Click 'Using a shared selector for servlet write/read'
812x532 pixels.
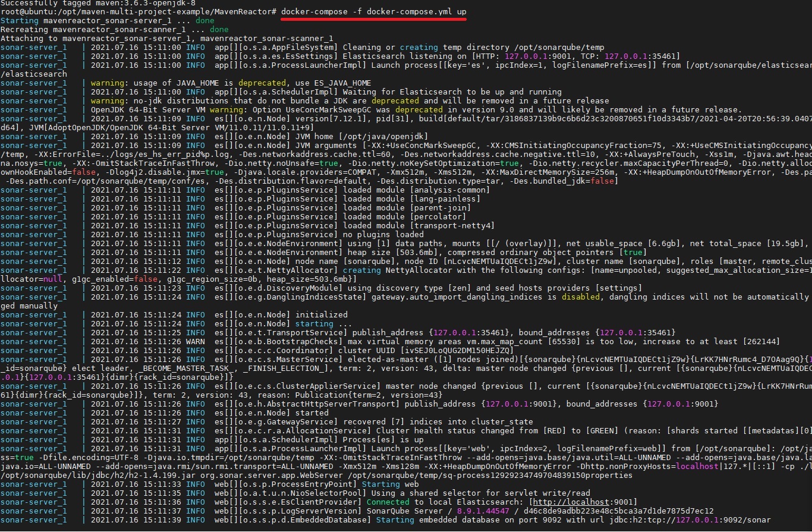(x=481, y=493)
